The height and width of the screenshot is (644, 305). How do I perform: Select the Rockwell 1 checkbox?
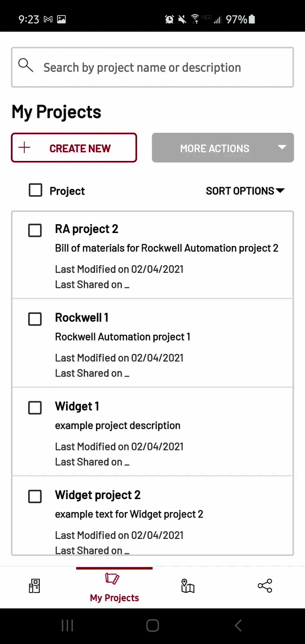click(35, 319)
